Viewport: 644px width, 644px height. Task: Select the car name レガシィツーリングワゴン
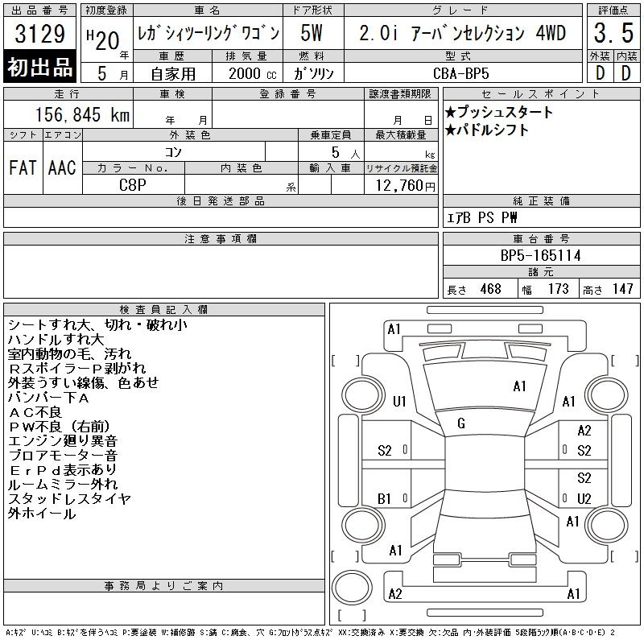tap(208, 33)
